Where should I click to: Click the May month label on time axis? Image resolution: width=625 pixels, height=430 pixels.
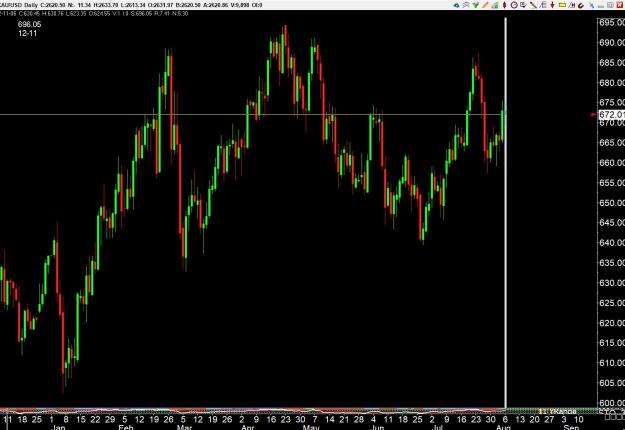[x=311, y=427]
